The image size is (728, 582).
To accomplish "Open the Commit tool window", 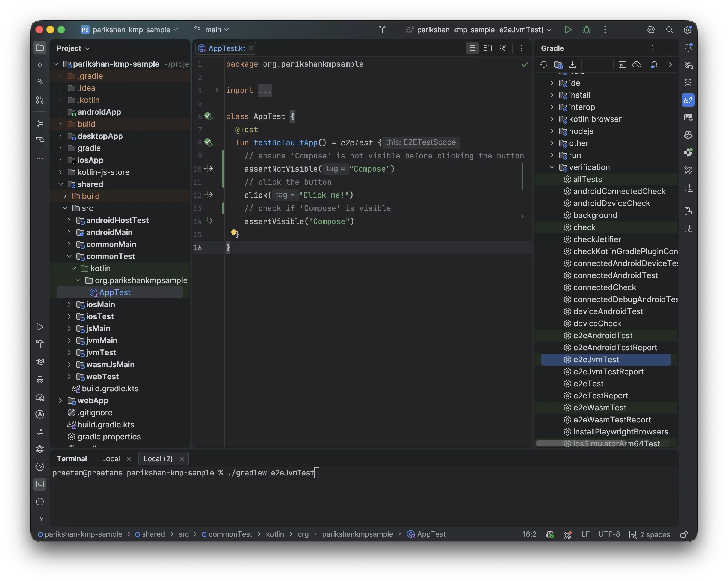I will click(x=40, y=65).
